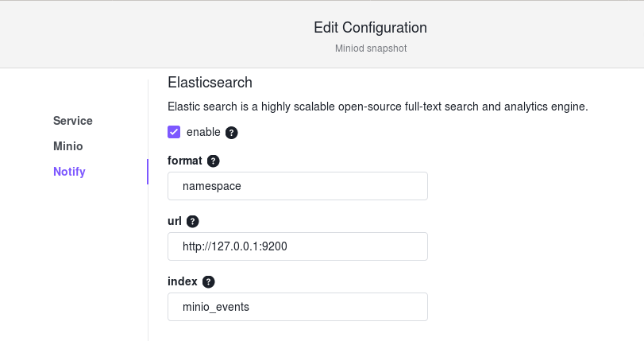The height and width of the screenshot is (341, 644).
Task: Open the format field help tooltip icon
Action: [x=213, y=161]
